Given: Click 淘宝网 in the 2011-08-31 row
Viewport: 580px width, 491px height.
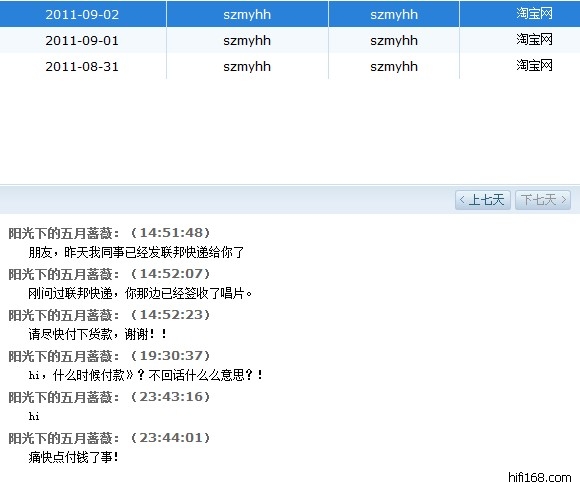Looking at the screenshot, I should coord(535,65).
